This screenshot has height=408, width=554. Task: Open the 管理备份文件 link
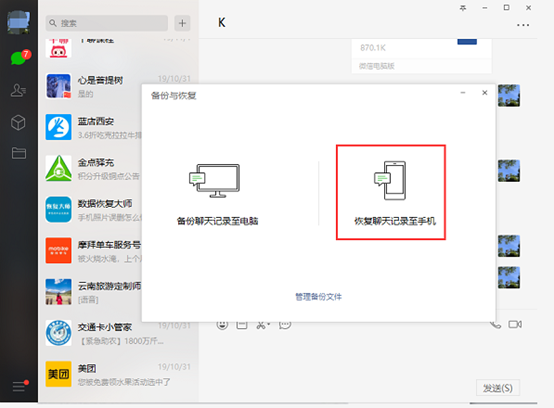pos(318,297)
